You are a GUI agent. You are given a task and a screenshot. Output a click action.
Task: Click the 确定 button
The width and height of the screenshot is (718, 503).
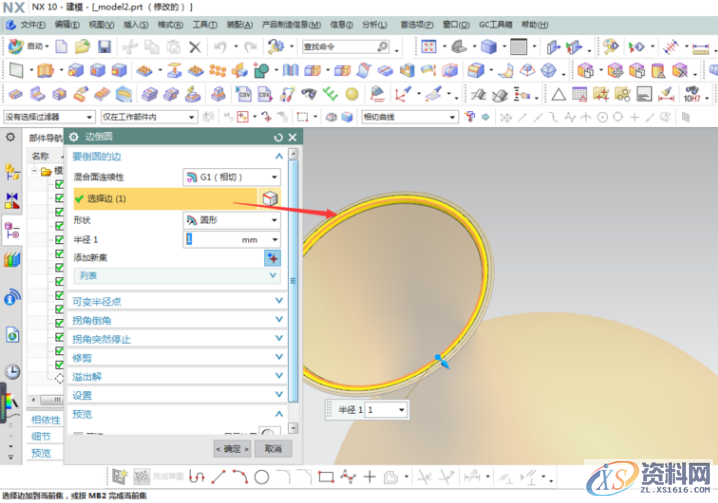233,448
